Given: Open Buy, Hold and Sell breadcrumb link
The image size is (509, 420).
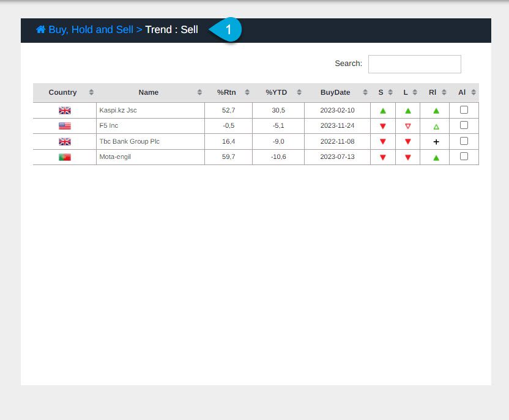Looking at the screenshot, I should [x=91, y=29].
